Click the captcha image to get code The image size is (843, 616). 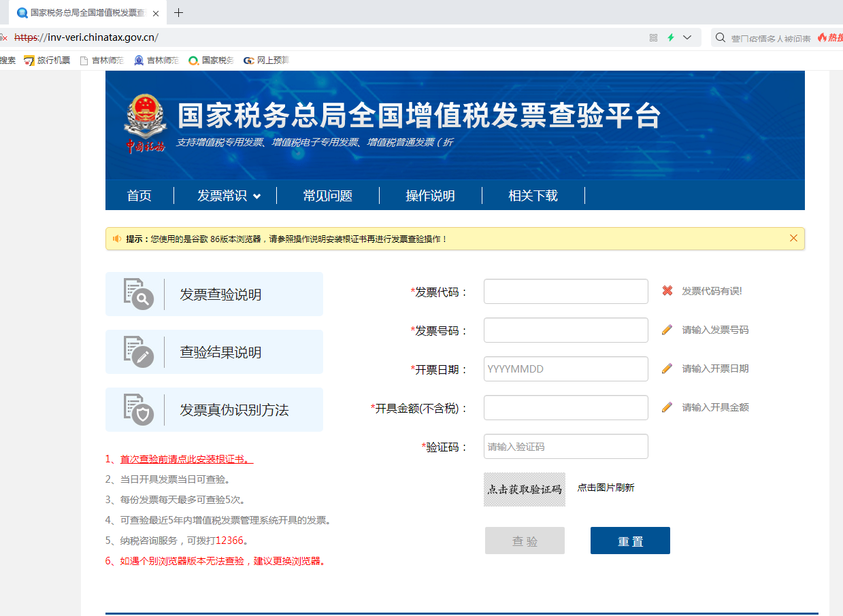(x=525, y=490)
